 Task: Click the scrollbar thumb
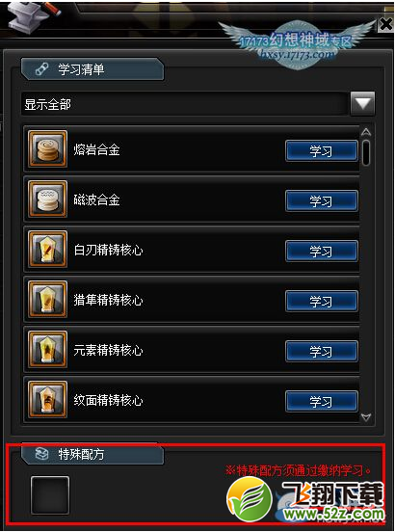pos(366,152)
